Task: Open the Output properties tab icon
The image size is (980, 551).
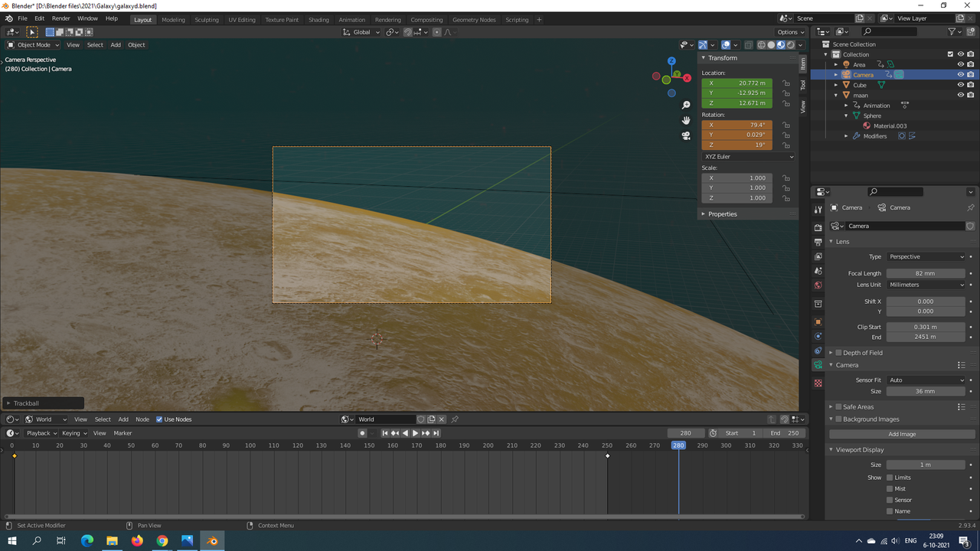Action: click(818, 242)
